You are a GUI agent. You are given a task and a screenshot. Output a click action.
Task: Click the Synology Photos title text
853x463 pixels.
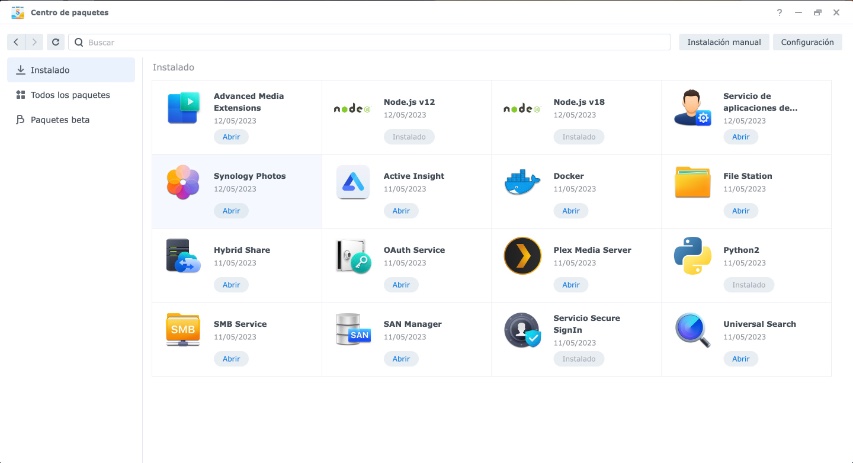[x=250, y=176]
